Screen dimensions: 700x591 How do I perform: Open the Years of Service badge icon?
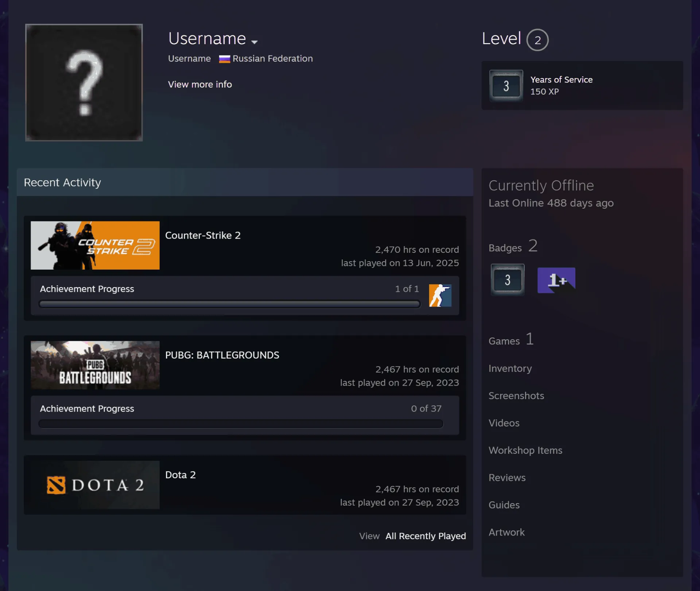506,86
